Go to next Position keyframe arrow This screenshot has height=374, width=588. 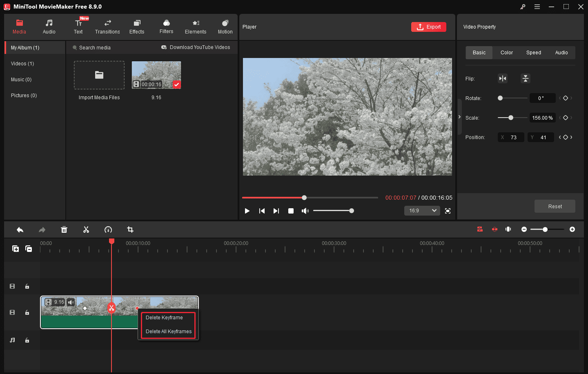(571, 137)
